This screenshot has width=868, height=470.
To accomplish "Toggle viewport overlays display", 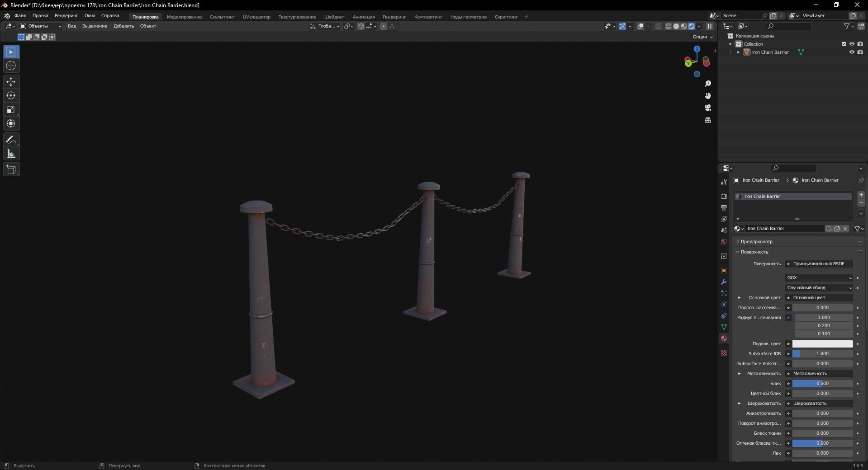I will point(640,26).
